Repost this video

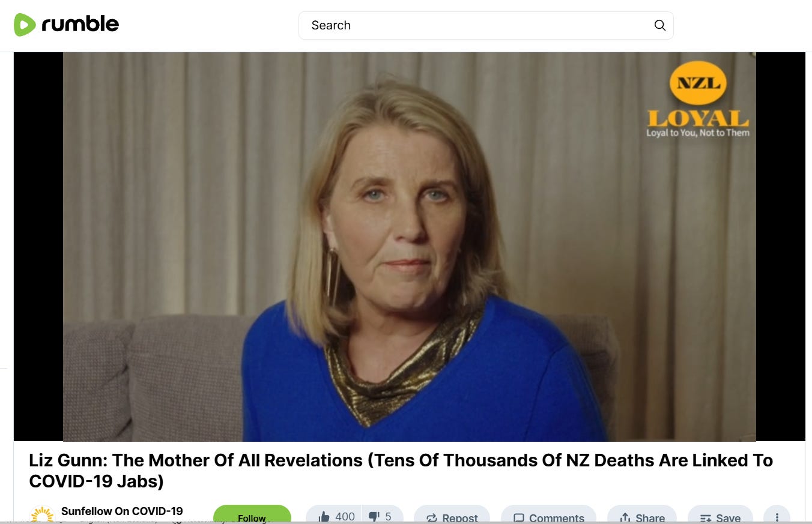tap(452, 517)
